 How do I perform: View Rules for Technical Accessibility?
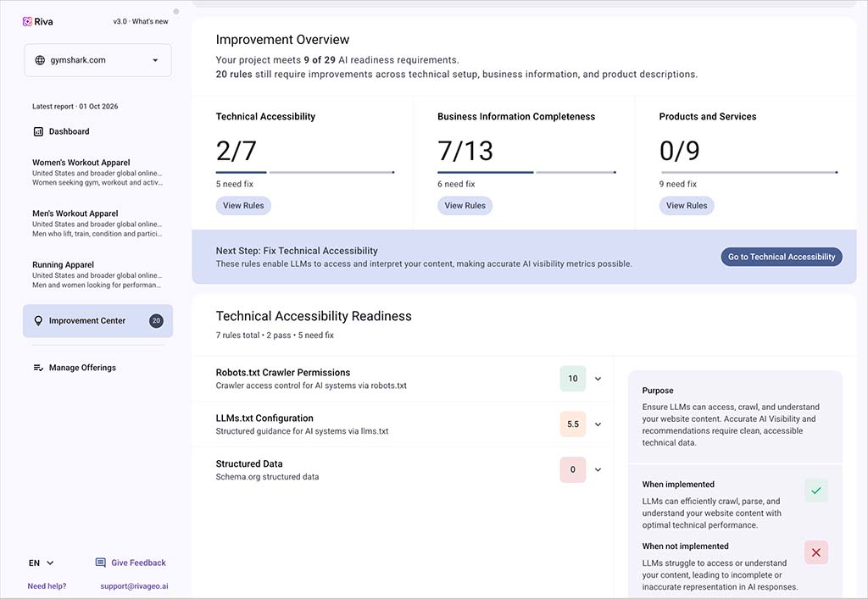[243, 206]
